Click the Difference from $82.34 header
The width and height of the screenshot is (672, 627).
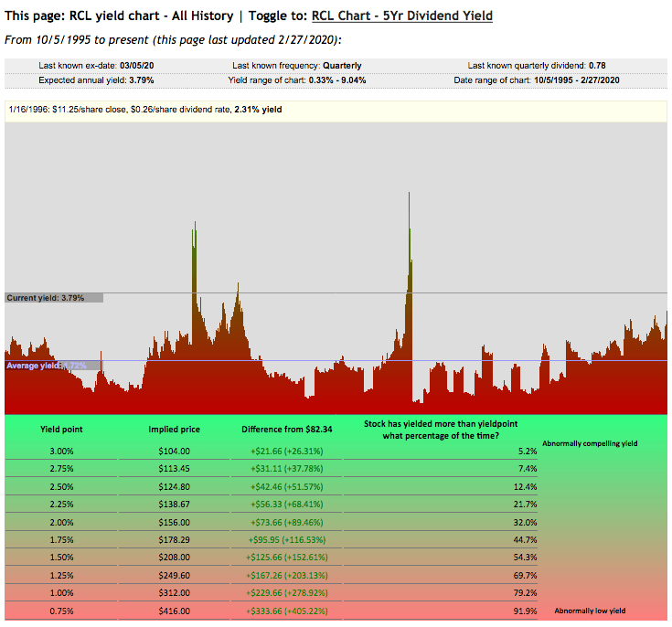click(x=287, y=430)
